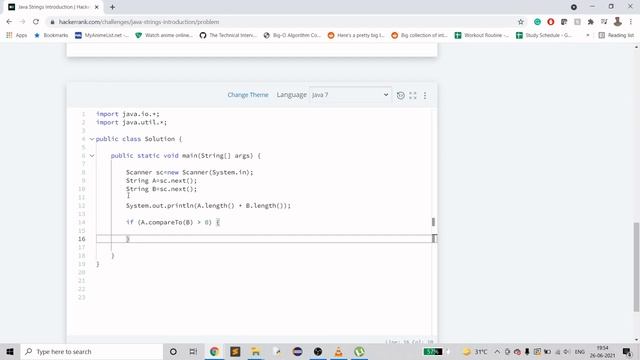This screenshot has height=360, width=640.
Task: Click on the String B=sc.next() line
Action: pos(161,189)
